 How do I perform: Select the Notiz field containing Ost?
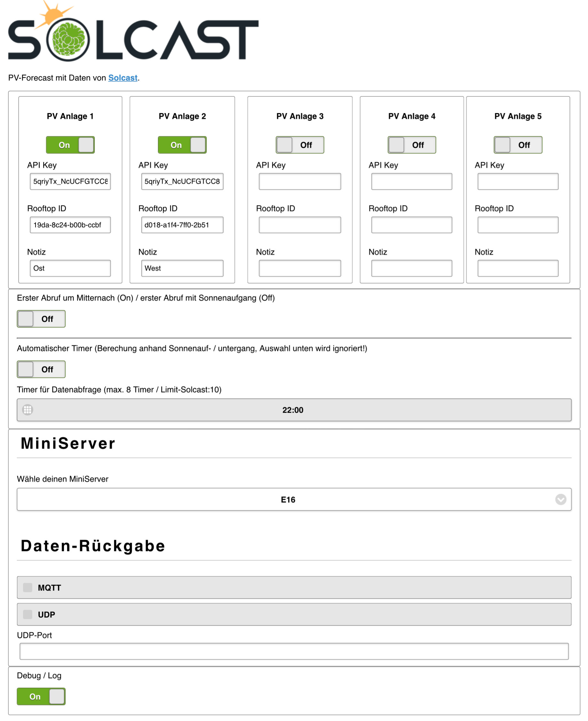70,268
